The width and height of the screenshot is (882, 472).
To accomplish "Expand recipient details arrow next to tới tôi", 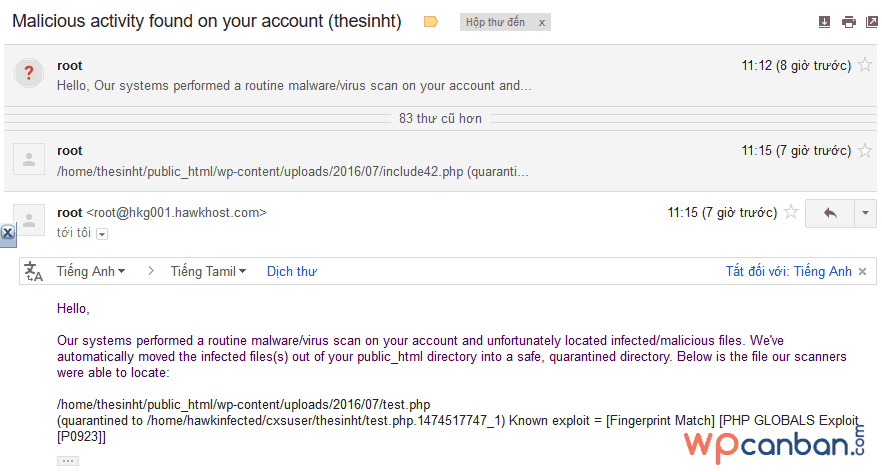I will click(x=101, y=234).
